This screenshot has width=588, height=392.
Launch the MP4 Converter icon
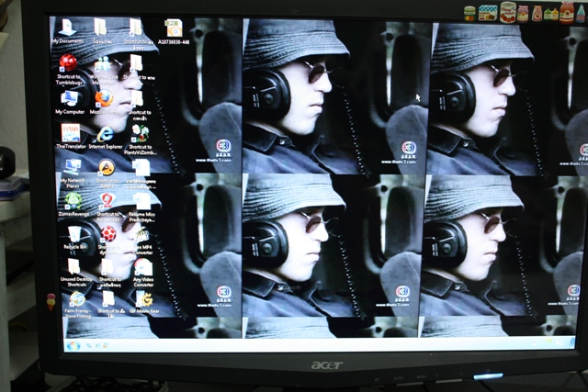142,241
